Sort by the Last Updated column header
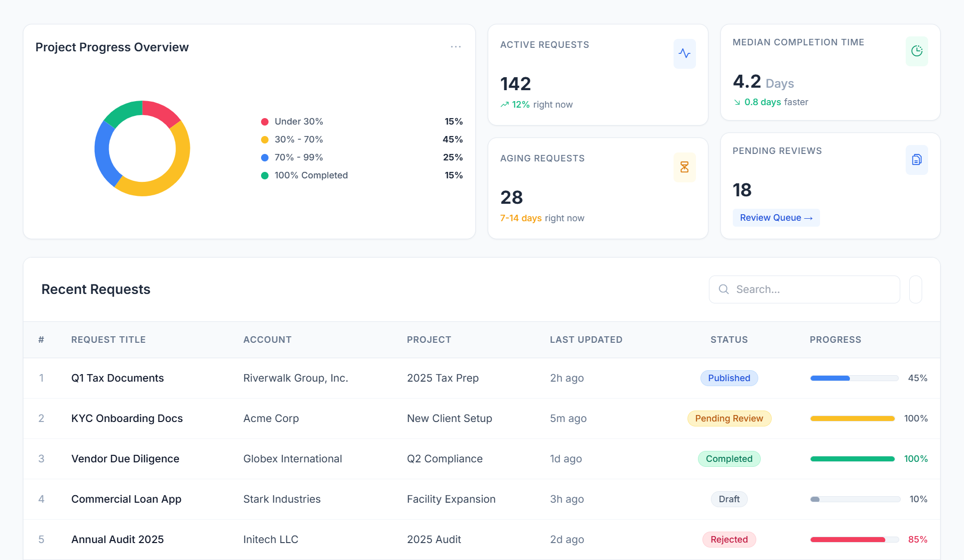The height and width of the screenshot is (560, 964). pyautogui.click(x=586, y=340)
